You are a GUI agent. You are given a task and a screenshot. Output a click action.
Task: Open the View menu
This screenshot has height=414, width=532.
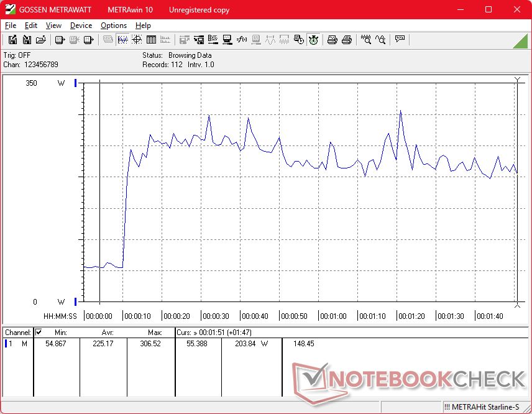[53, 25]
